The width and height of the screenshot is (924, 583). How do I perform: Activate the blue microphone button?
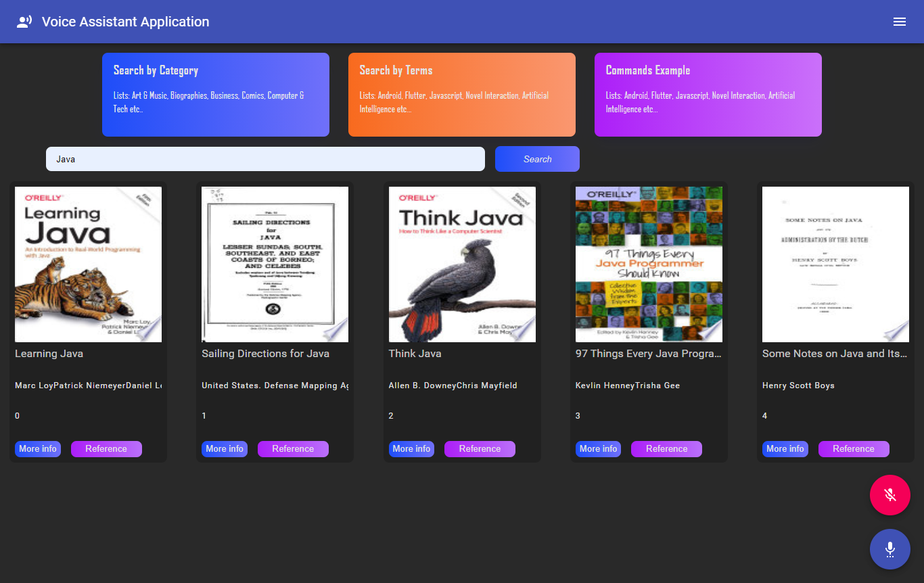(890, 549)
